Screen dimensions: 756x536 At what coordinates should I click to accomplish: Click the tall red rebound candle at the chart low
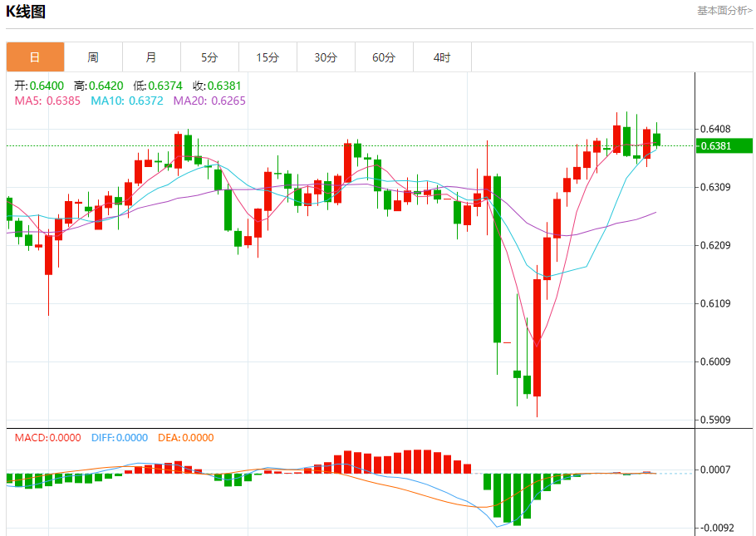tap(538, 337)
